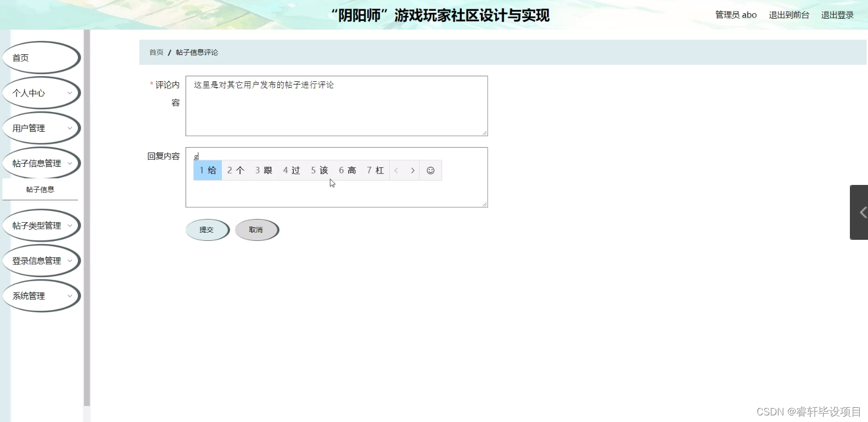Click the 管理员 abo account label

(x=736, y=15)
